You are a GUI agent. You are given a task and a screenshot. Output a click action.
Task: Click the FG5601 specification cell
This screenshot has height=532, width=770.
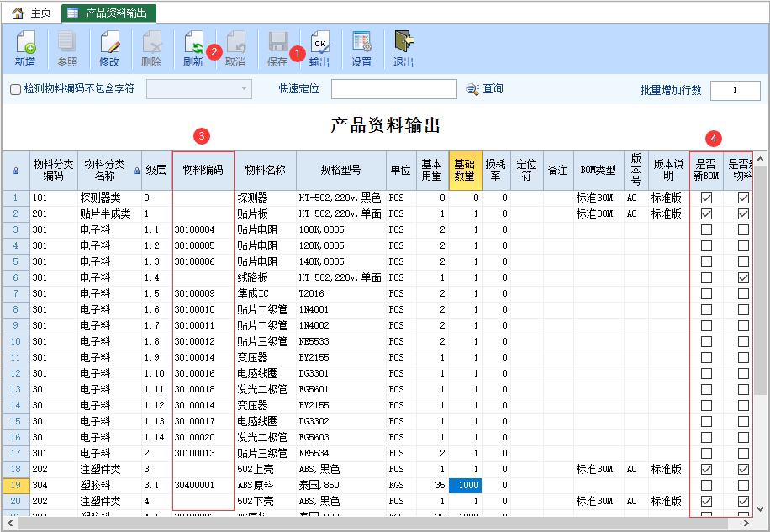point(341,390)
